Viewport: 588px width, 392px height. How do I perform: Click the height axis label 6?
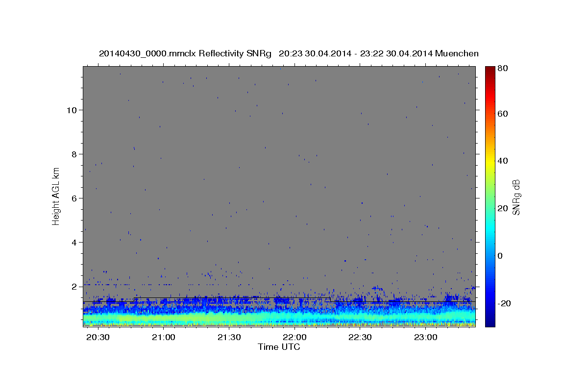(74, 198)
